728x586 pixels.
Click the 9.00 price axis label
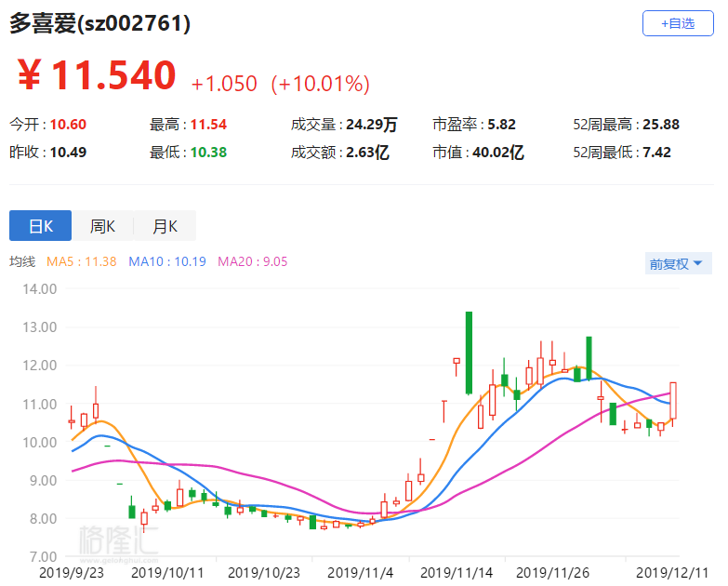tap(43, 480)
